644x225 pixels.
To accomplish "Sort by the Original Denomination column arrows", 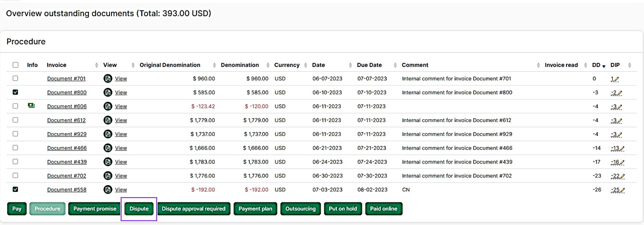I will [x=214, y=65].
